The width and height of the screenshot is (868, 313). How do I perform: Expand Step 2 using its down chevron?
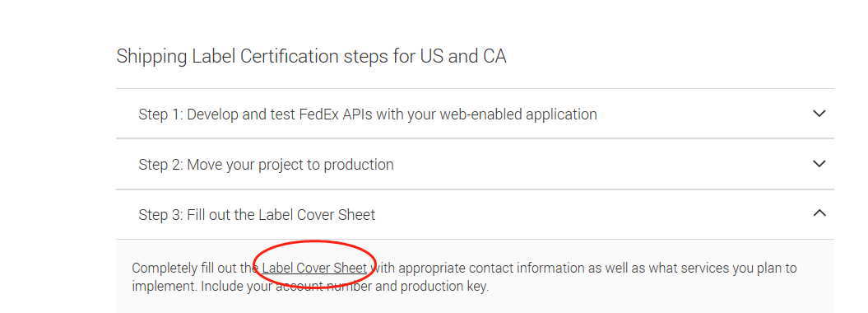tap(819, 164)
